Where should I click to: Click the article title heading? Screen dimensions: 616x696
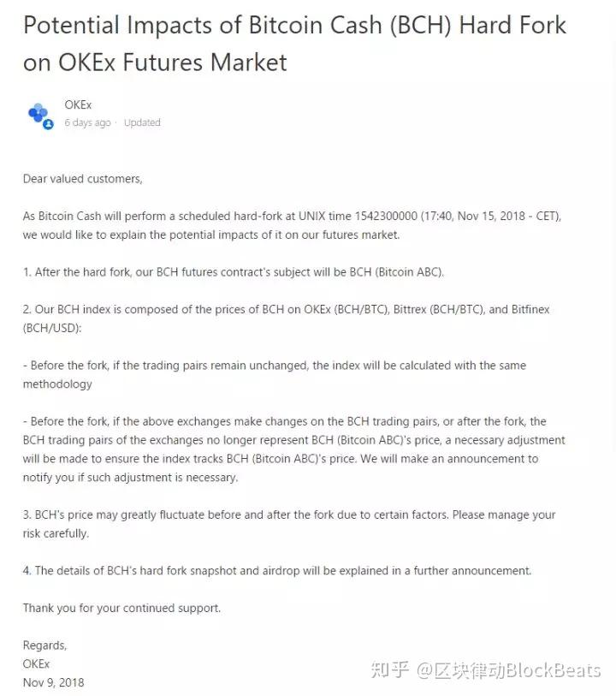294,43
